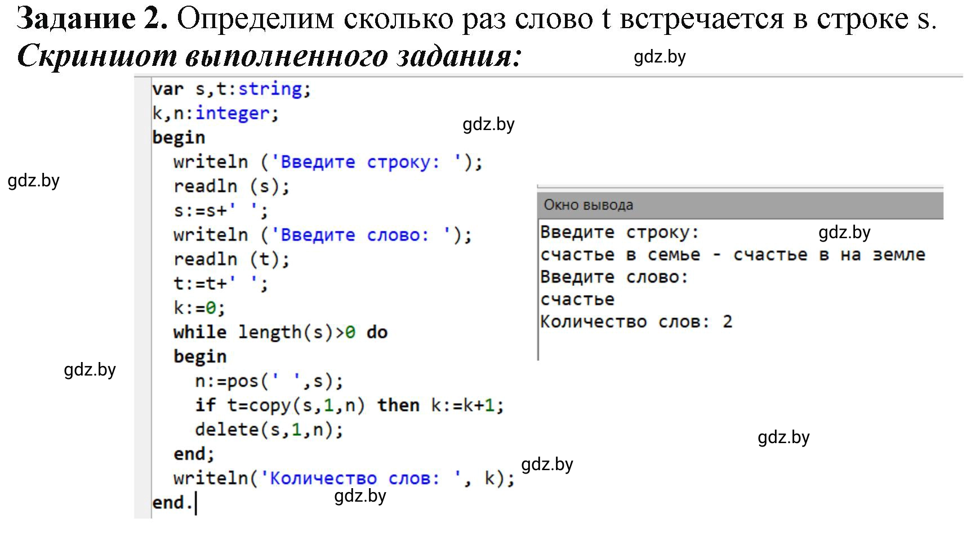The image size is (980, 536).
Task: Click the line 'delete(s,1,n);'
Action: pyautogui.click(x=269, y=430)
